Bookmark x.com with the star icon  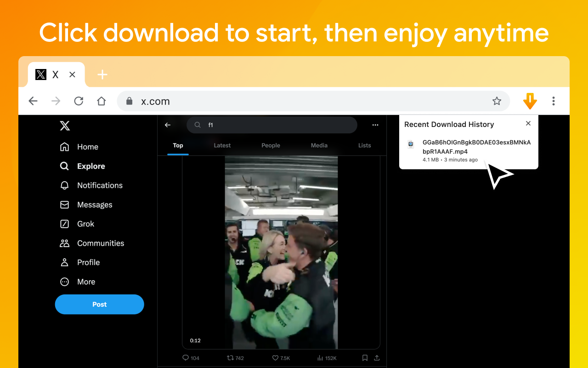[x=497, y=101]
